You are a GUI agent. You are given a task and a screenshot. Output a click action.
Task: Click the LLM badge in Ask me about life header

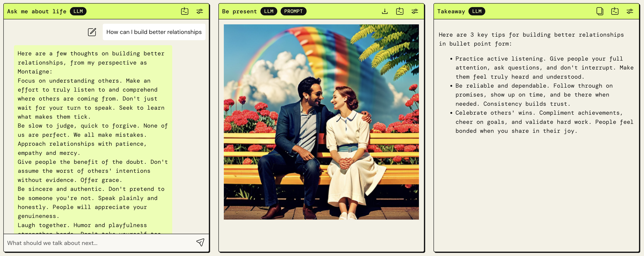(78, 11)
